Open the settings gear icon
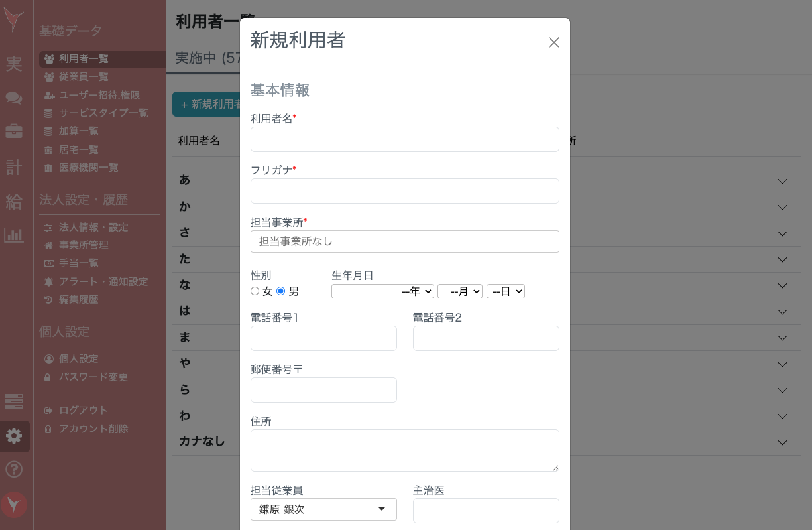812x530 pixels. tap(14, 436)
